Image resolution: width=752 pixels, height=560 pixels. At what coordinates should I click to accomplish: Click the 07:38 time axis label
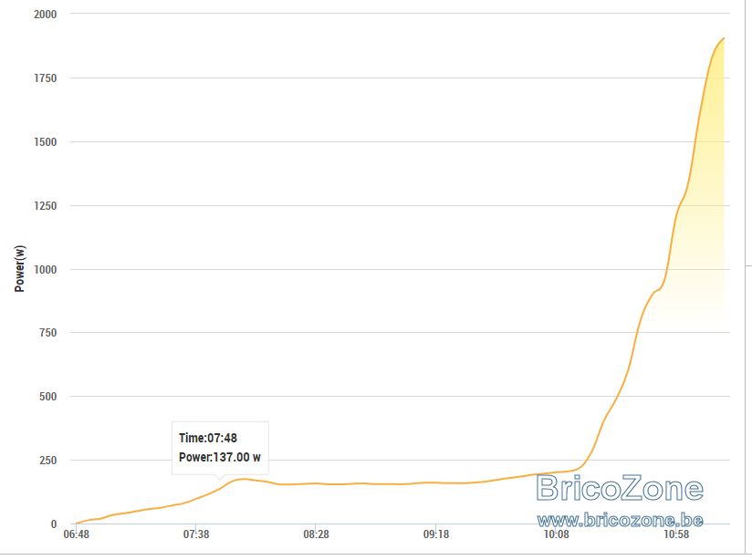[x=196, y=534]
